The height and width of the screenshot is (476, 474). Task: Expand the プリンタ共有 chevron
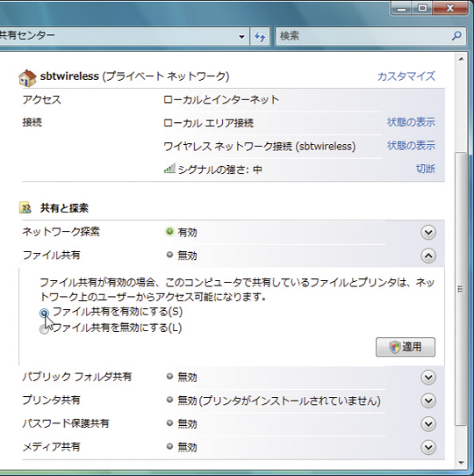point(428,400)
